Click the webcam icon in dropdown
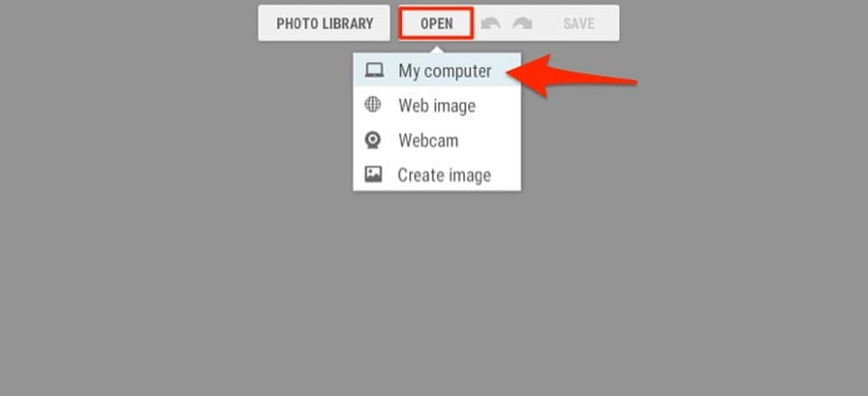This screenshot has width=868, height=396. tap(373, 139)
